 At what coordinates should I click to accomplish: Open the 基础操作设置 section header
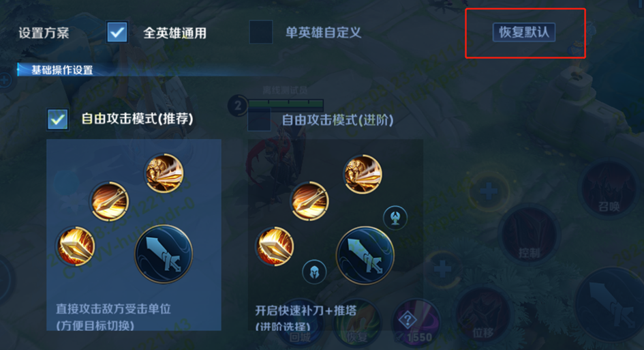pos(62,70)
